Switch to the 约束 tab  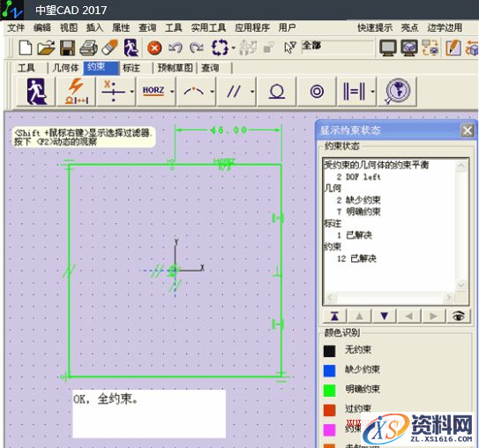(101, 68)
